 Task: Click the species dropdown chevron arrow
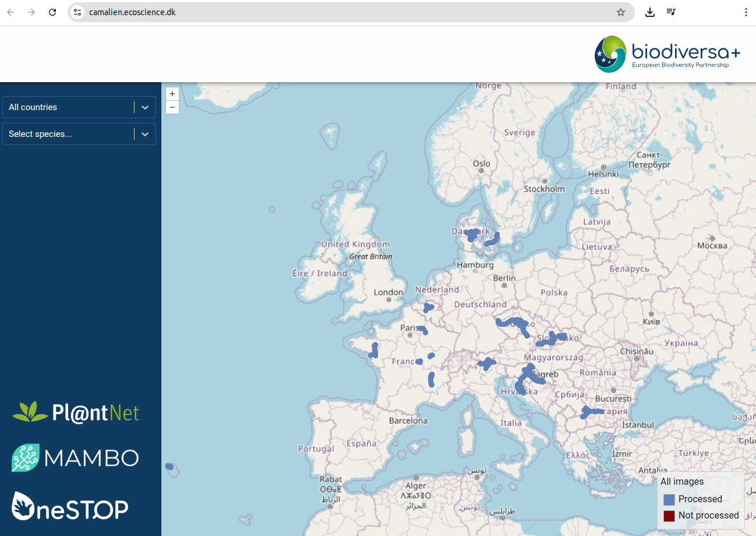point(145,134)
